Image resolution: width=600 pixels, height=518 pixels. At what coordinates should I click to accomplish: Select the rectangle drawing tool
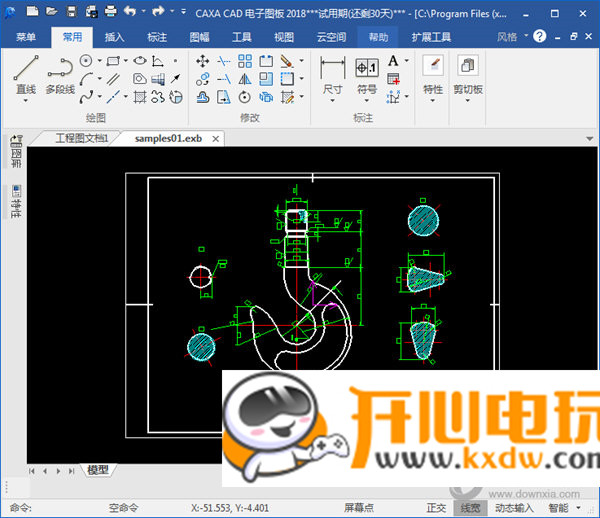tap(113, 60)
